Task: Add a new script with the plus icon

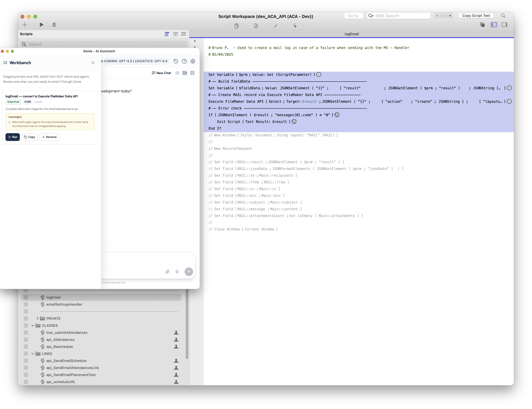Action: pyautogui.click(x=25, y=25)
